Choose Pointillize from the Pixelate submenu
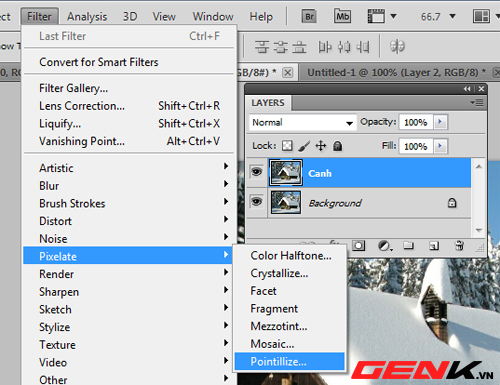Viewport: 500px width, 385px height. tap(289, 361)
